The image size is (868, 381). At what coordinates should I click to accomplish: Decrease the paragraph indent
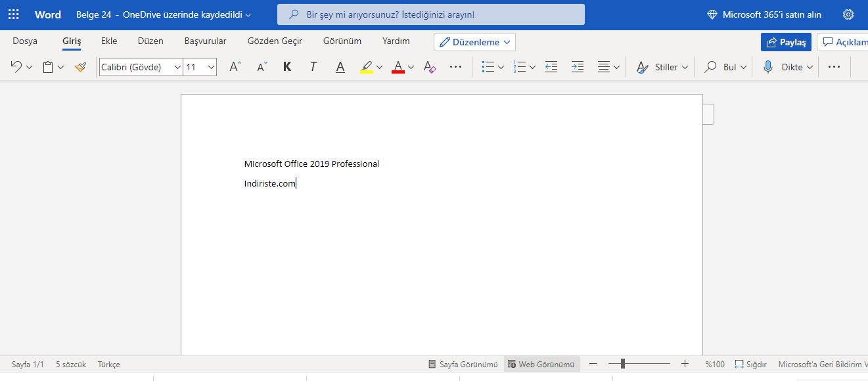(x=551, y=67)
